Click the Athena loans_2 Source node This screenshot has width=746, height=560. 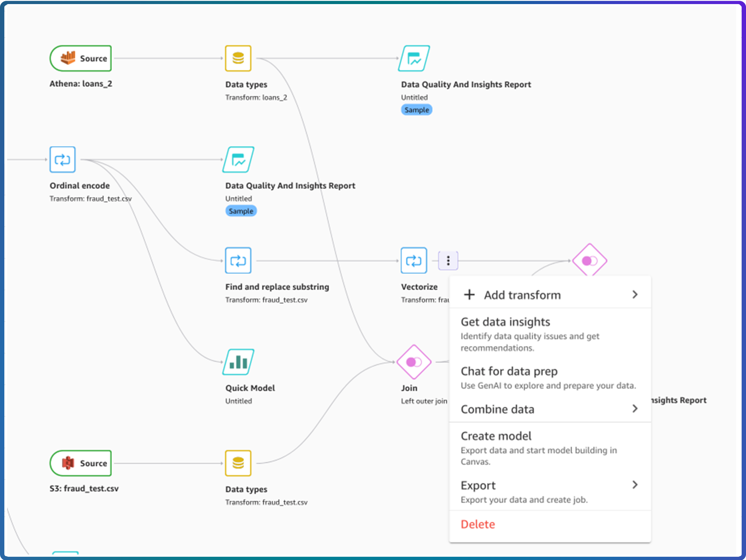80,58
